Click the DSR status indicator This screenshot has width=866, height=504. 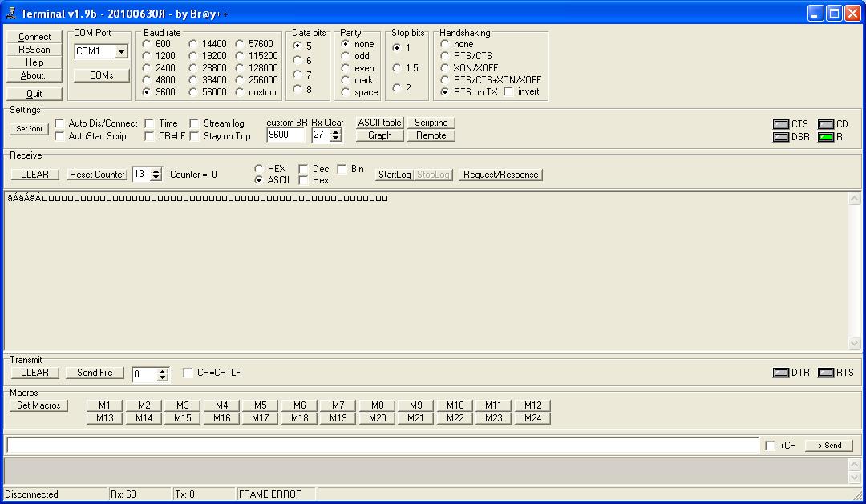780,137
